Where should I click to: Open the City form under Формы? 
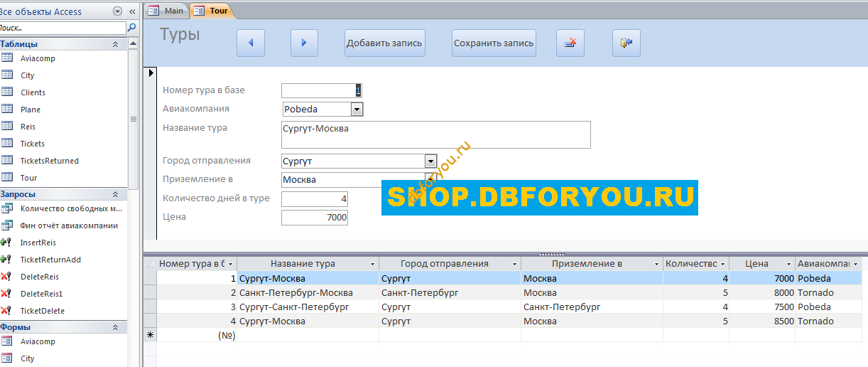(27, 358)
